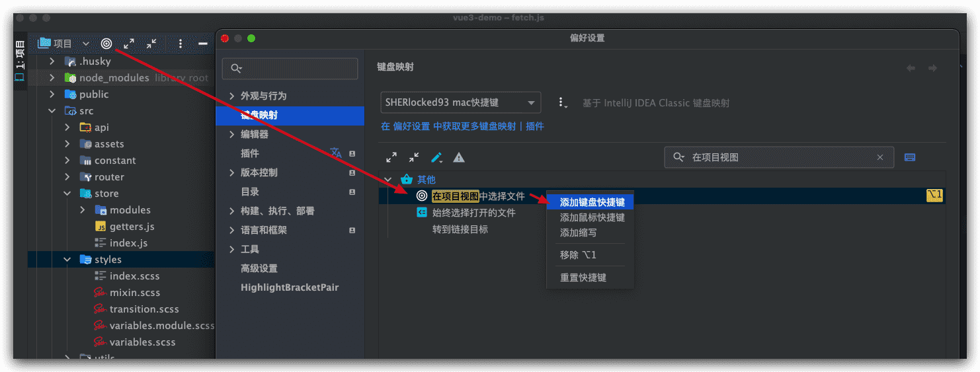Viewport: 980px width, 372px height.
Task: Open the SHERlocked93 mac快捷键 keymap dropdown
Action: [x=461, y=102]
